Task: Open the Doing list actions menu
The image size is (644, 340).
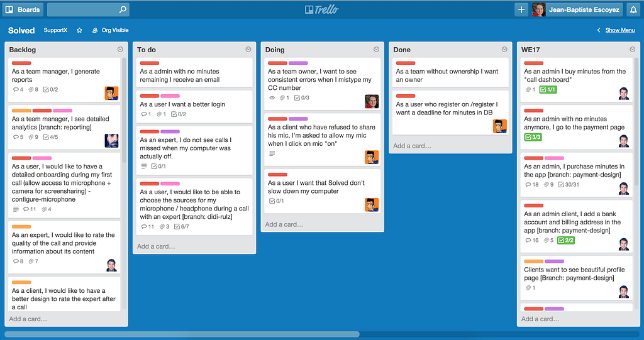Action: [376, 49]
